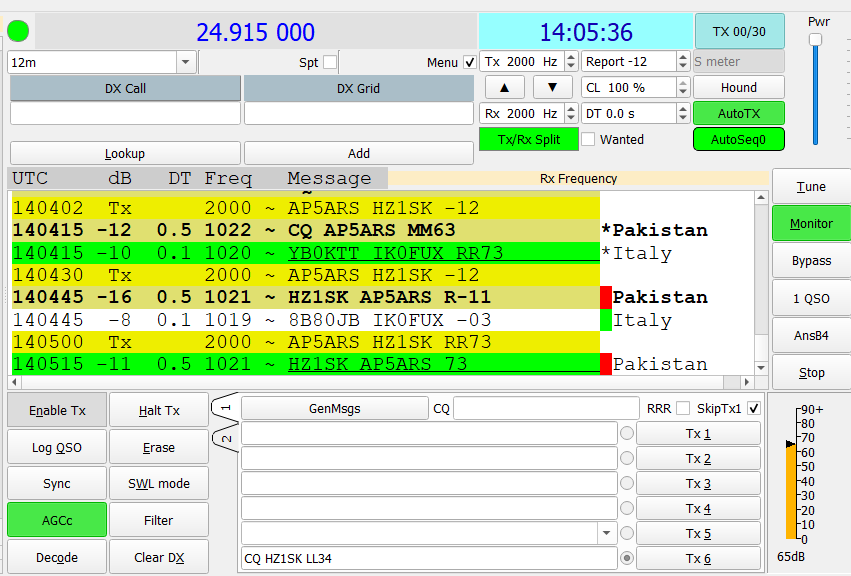This screenshot has width=851, height=576.
Task: Click the CQ HZ1SK LL34 message field
Action: click(429, 558)
